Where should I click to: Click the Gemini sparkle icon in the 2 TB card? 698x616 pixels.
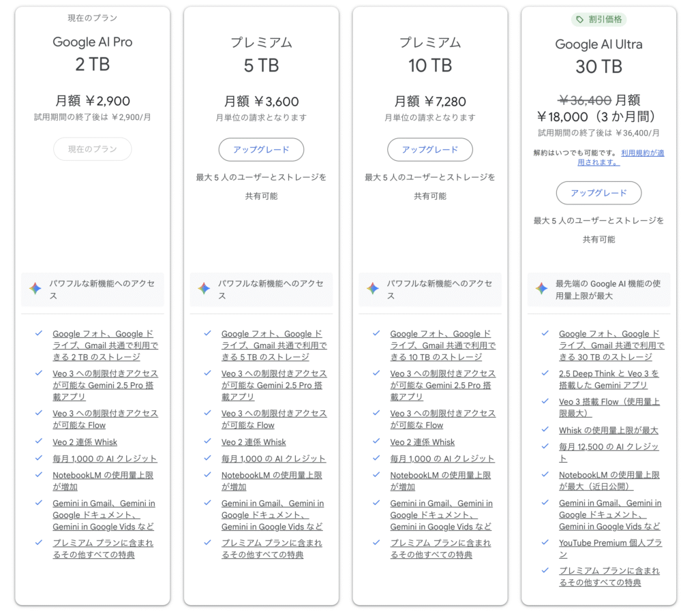click(35, 288)
